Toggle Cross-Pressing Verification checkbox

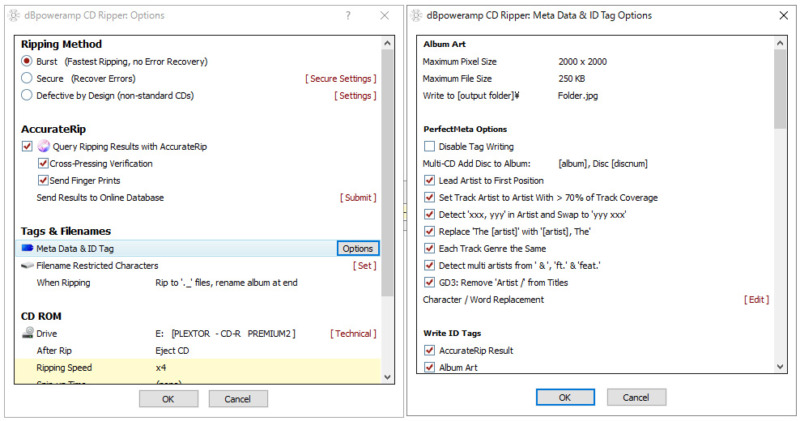43,163
